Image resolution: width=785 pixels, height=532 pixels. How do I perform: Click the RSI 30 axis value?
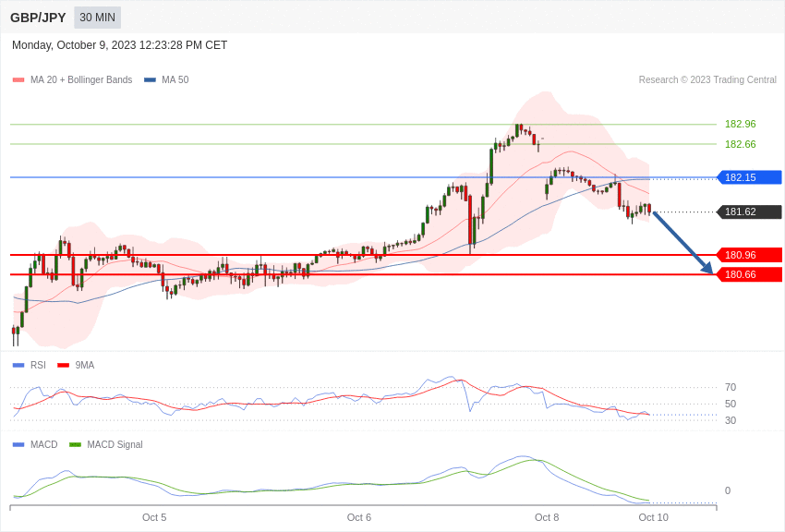731,420
